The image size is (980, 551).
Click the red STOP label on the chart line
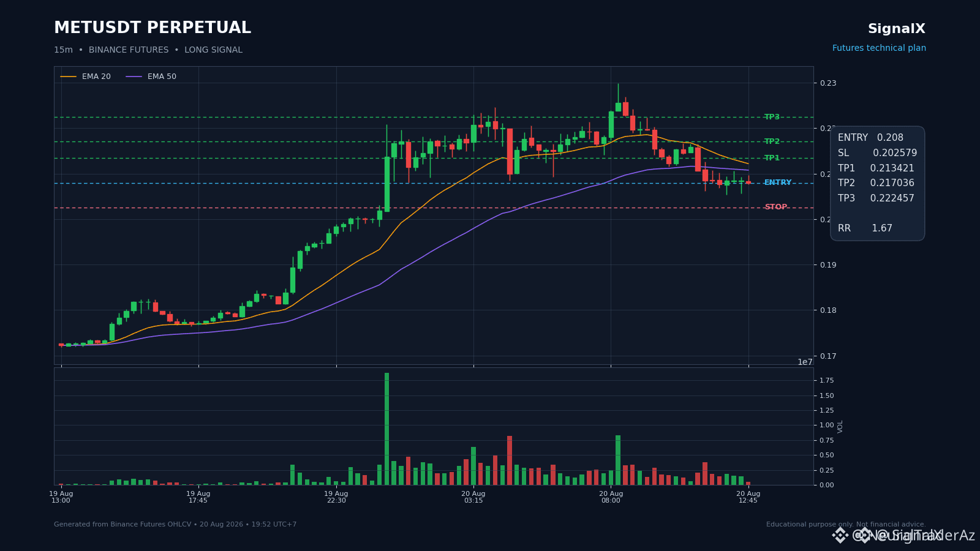[x=776, y=207]
